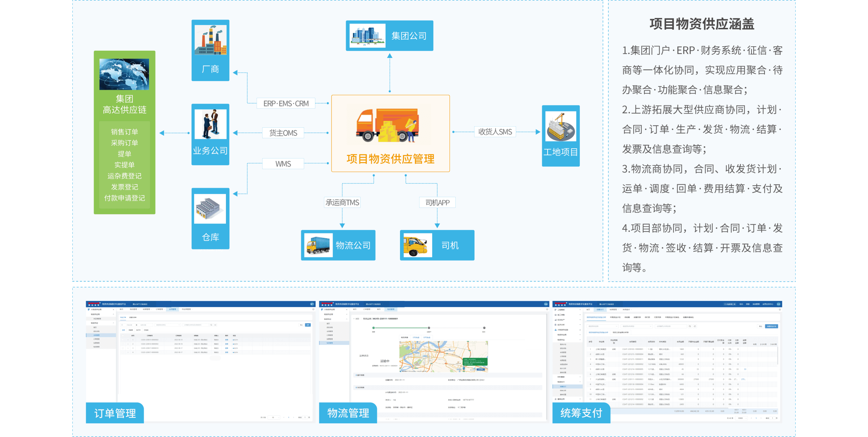Tick the select-all checkbox in order table header

[x=123, y=336]
